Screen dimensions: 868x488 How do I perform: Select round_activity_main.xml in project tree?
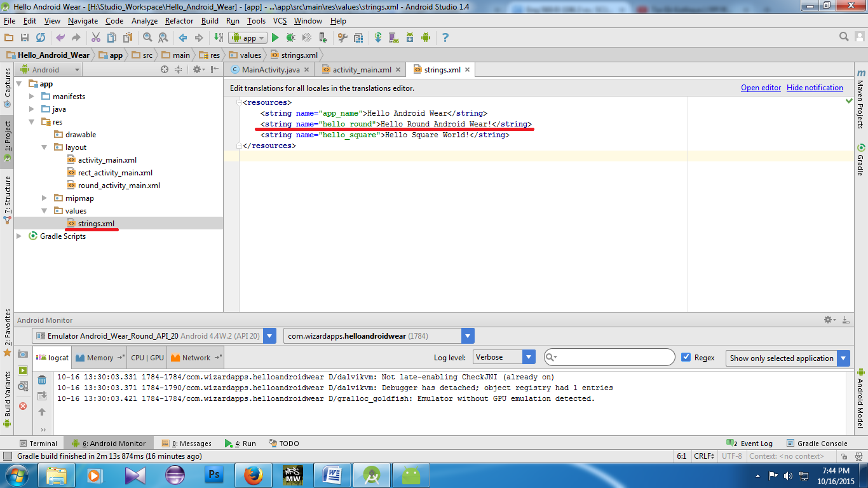pyautogui.click(x=114, y=186)
